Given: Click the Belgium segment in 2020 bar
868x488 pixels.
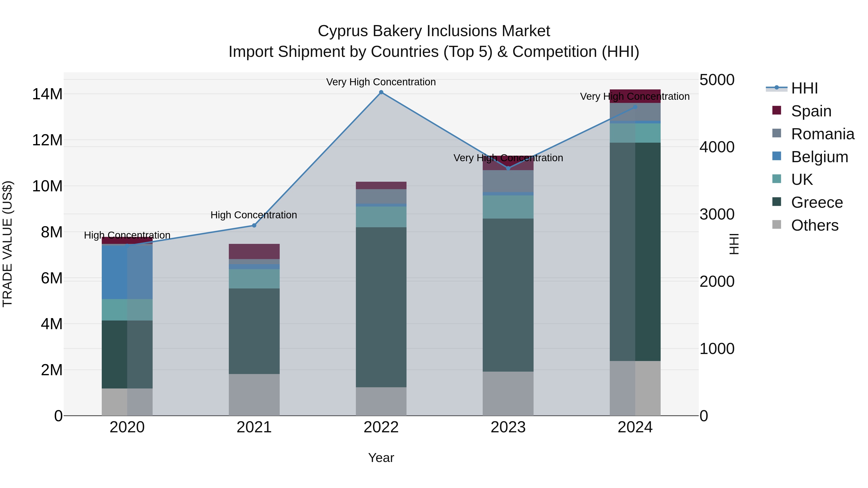Looking at the screenshot, I should tap(127, 272).
